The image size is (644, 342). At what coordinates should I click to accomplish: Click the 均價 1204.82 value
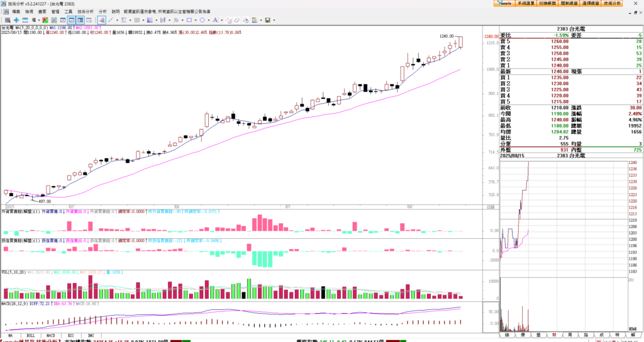(x=560, y=132)
